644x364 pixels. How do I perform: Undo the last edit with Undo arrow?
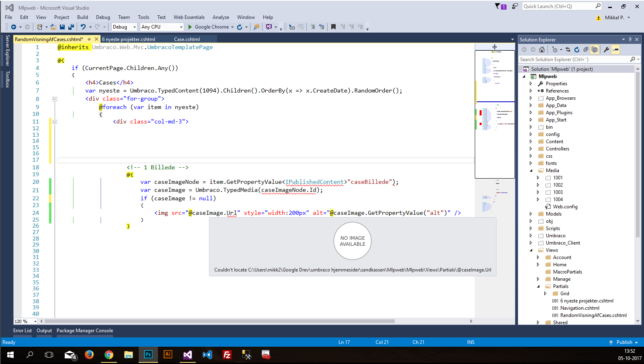83,27
